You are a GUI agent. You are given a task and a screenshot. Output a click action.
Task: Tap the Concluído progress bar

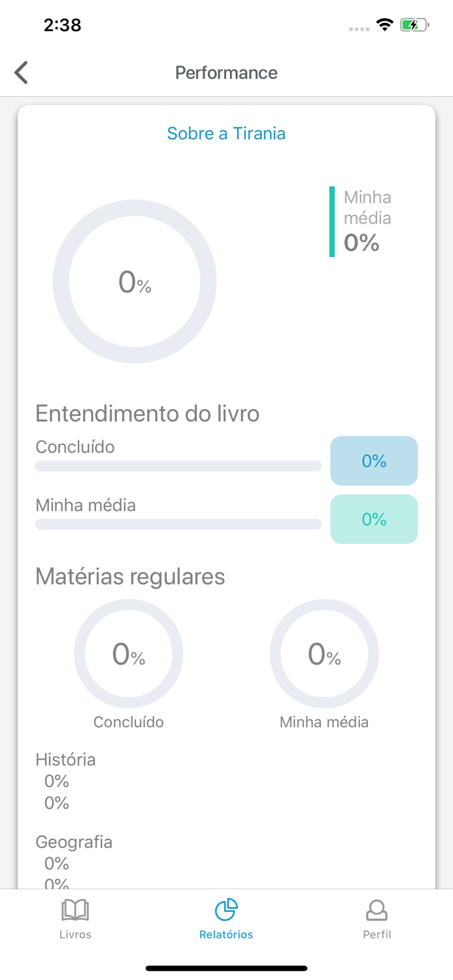tap(178, 466)
